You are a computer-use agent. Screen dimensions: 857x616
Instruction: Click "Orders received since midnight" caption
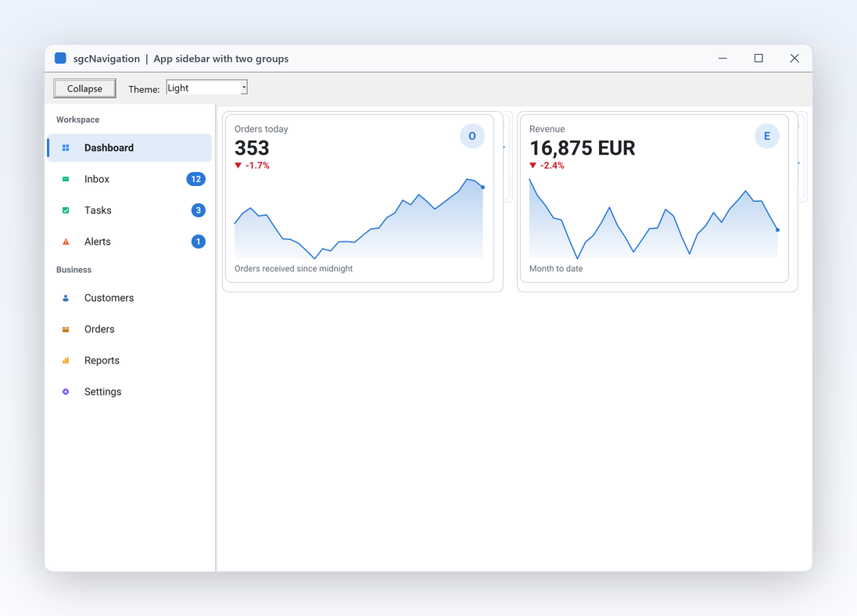(x=293, y=268)
